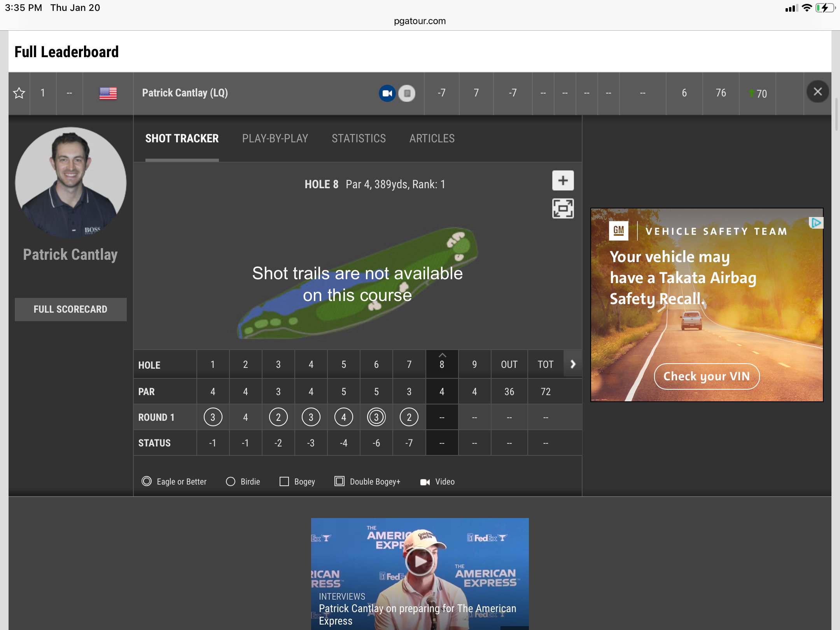The width and height of the screenshot is (840, 630).
Task: Click Patrick Cantlay's profile photo
Action: pos(70,182)
